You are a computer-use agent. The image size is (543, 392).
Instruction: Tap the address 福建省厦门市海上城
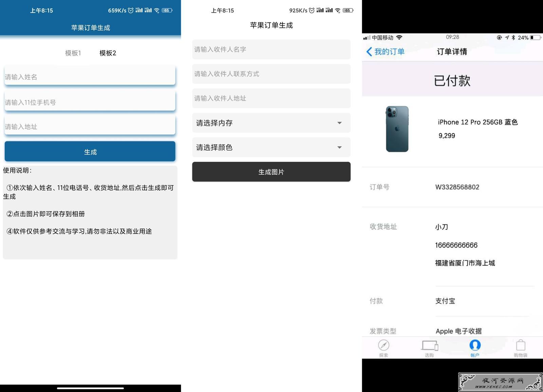[465, 263]
